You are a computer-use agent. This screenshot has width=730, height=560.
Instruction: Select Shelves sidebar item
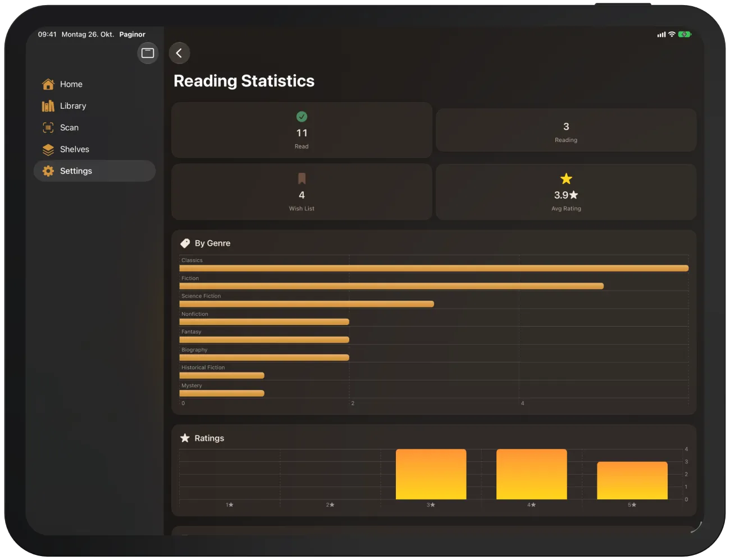pos(95,150)
